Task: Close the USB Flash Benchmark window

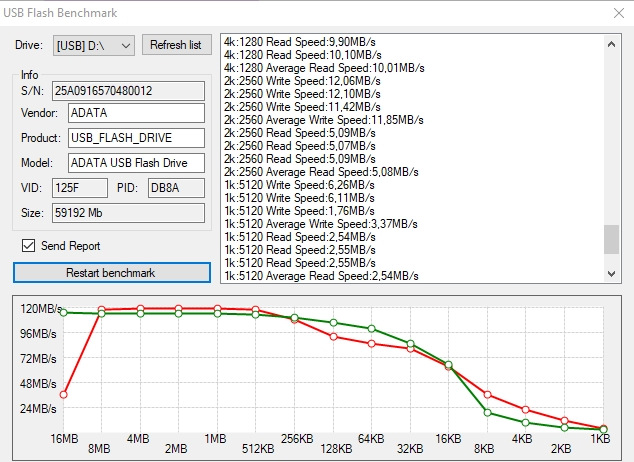Action: pos(619,13)
